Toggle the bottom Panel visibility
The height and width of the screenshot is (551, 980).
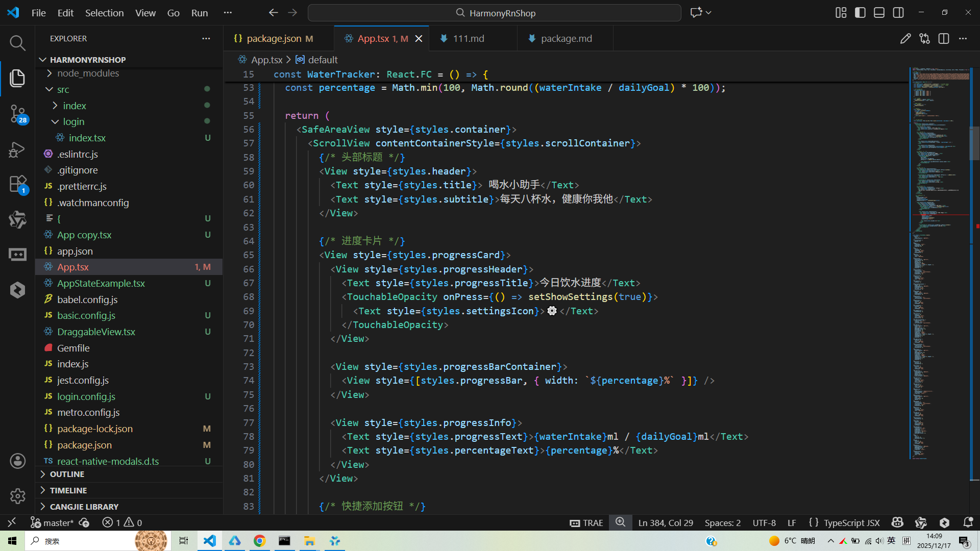coord(879,13)
